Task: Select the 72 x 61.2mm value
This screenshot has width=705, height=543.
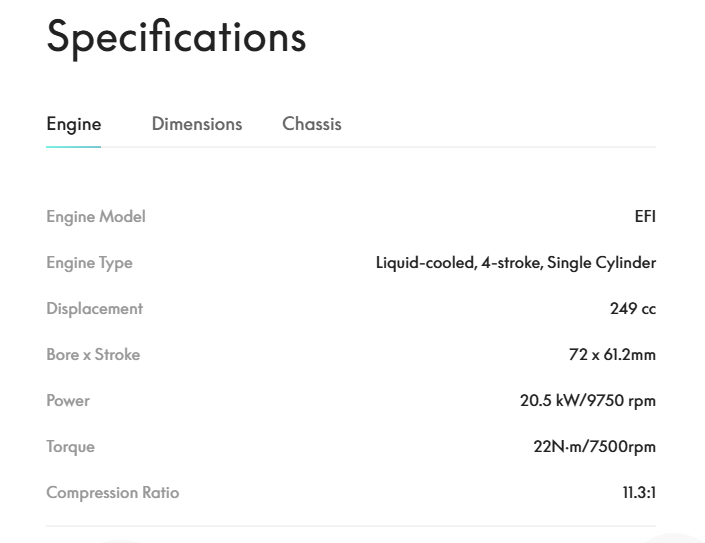Action: point(612,355)
